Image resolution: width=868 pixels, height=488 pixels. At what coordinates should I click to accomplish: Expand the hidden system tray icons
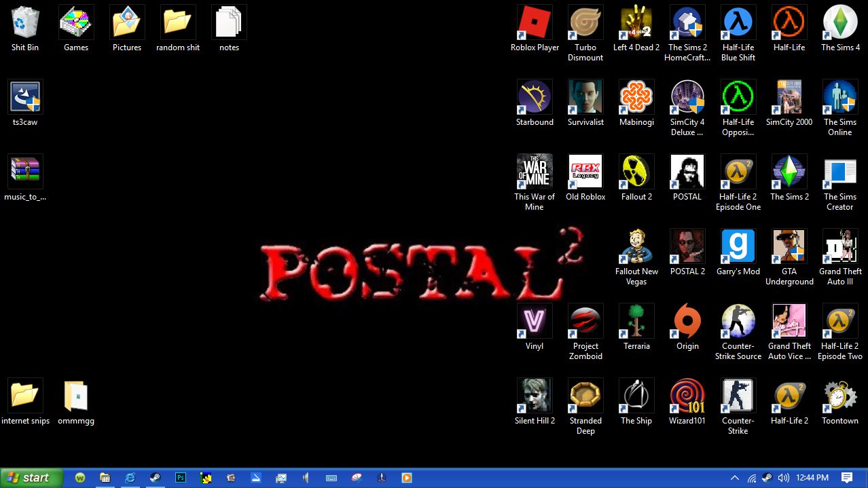tap(735, 478)
